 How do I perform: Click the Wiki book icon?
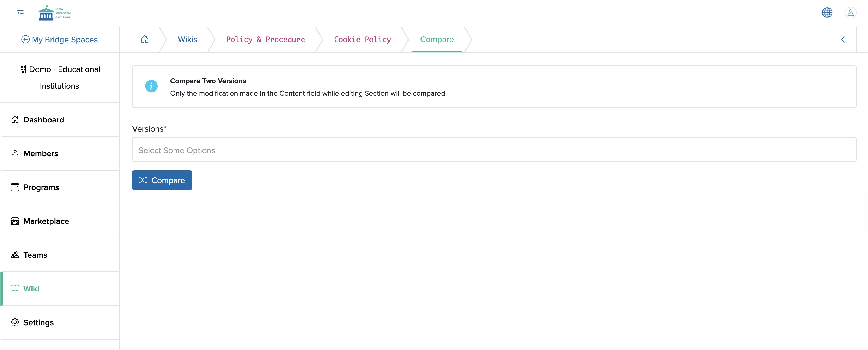[x=15, y=288]
